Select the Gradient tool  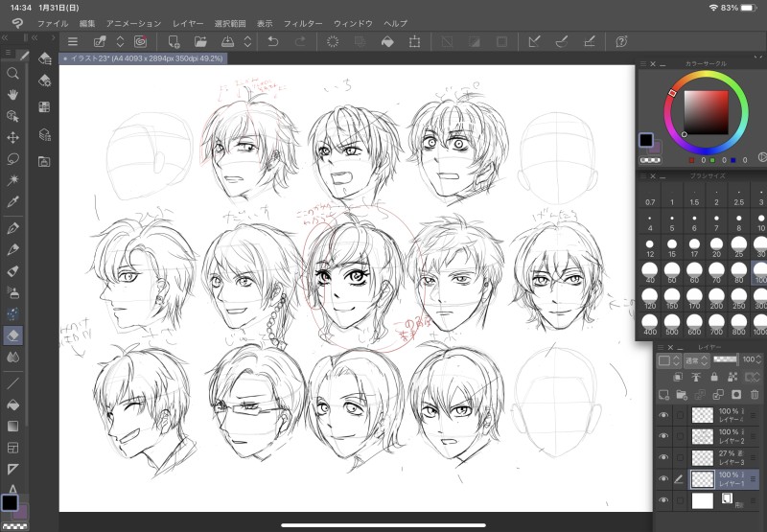tap(12, 427)
